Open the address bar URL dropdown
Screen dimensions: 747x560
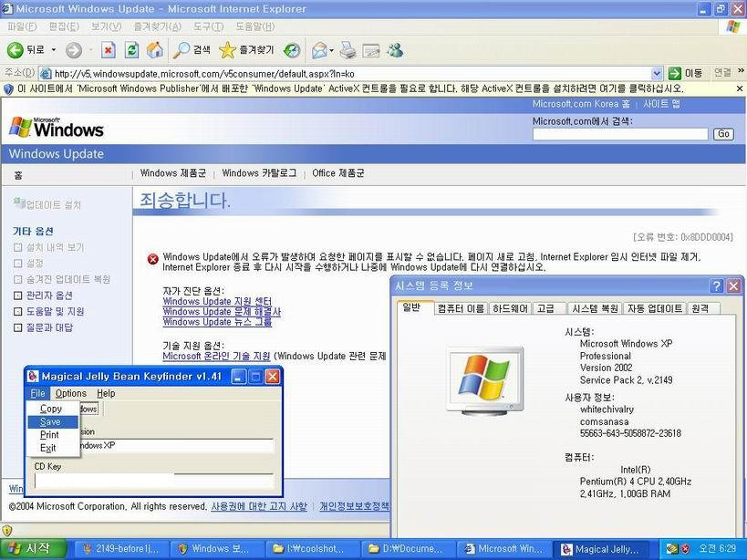pos(657,73)
